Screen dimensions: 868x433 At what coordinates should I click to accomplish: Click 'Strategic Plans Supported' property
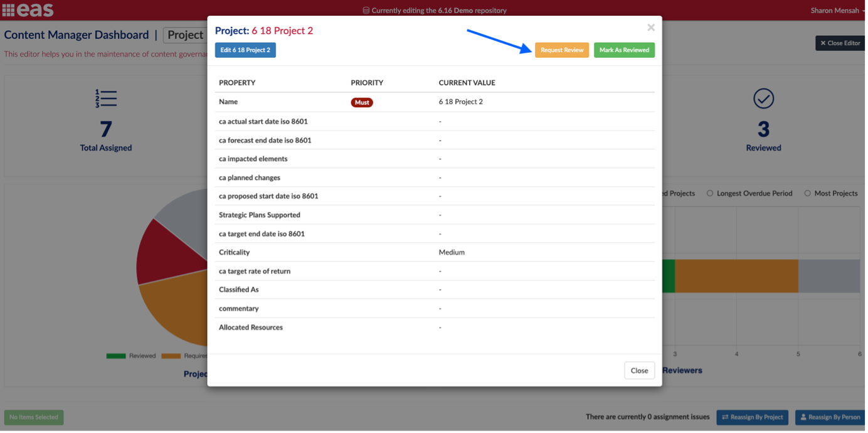pos(260,215)
